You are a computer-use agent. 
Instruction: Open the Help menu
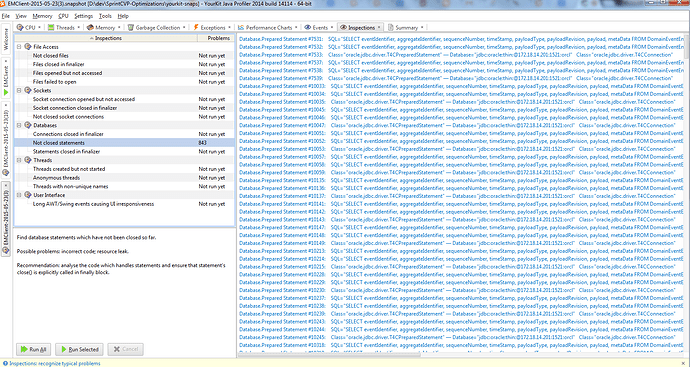pyautogui.click(x=123, y=16)
